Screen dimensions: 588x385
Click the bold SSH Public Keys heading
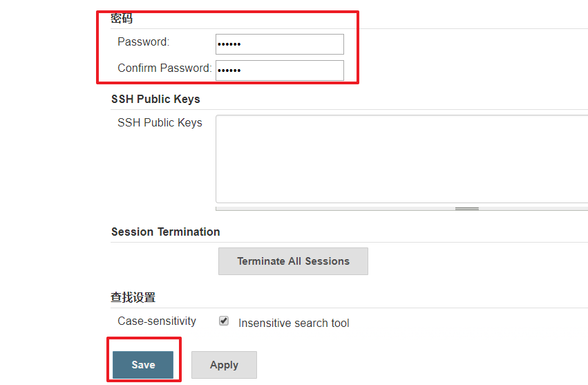[155, 99]
